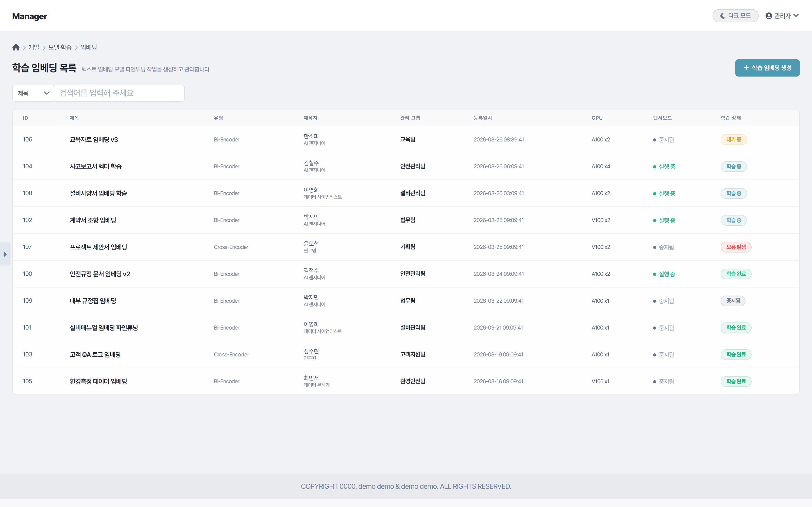Open 실행 중 tensorboard for 안전규정 문서 임베딩 v2

tap(666, 274)
